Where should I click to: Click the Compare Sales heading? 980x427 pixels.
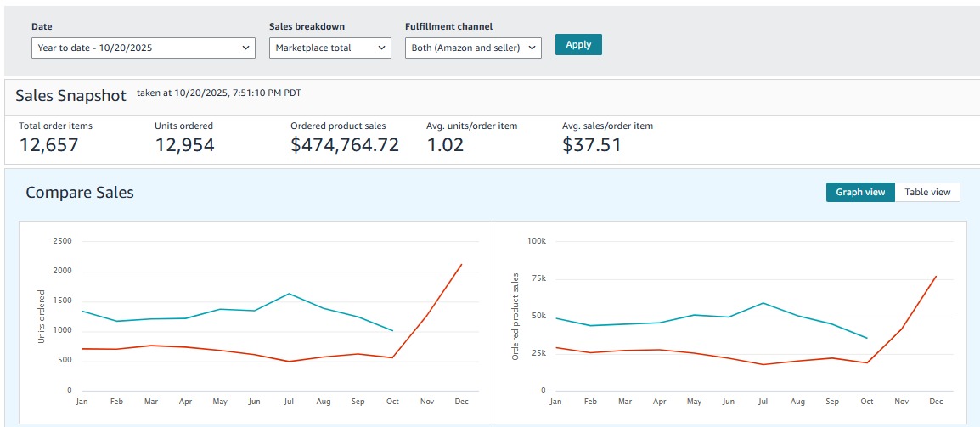[80, 193]
